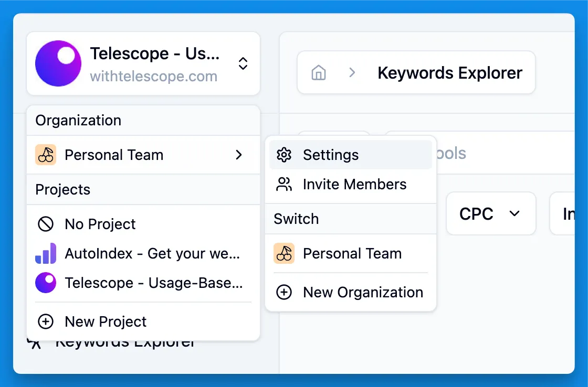Click New Organization
Screen dimensions: 588x387
coord(363,292)
